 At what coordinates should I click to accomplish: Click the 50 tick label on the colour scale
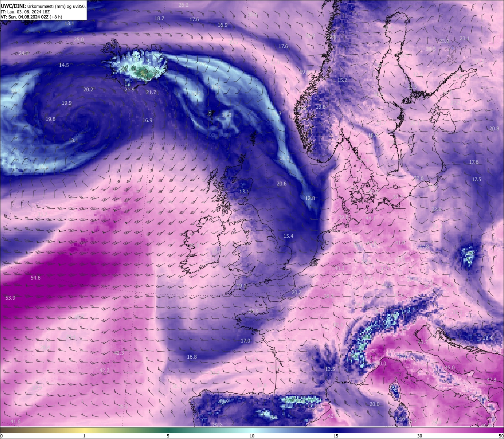point(501,436)
